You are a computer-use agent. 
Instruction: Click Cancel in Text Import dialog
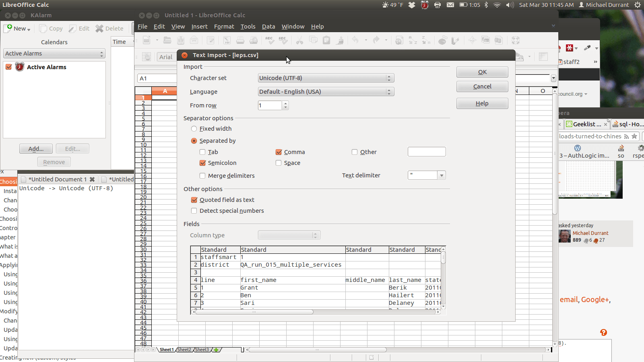pos(482,86)
